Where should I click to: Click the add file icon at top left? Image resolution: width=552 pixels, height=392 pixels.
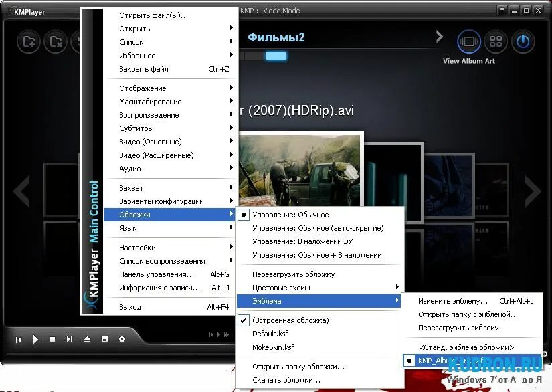29,42
